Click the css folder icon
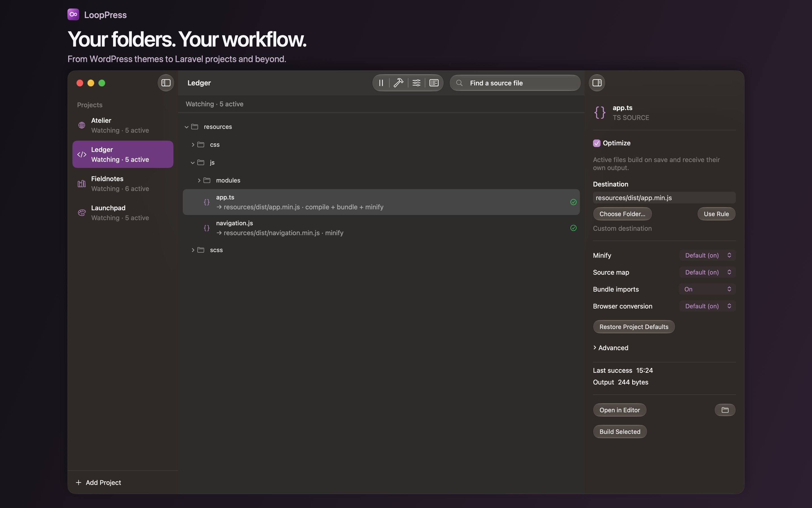The image size is (812, 508). click(x=201, y=144)
